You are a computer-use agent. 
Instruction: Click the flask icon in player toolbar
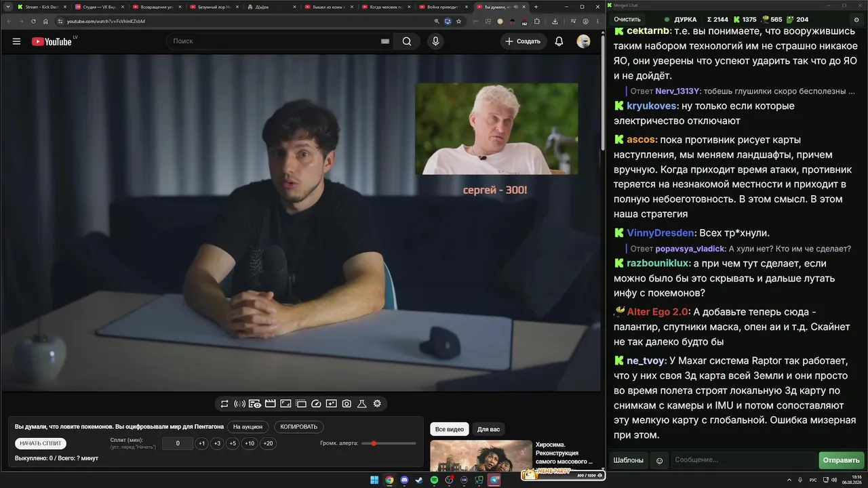click(x=362, y=404)
